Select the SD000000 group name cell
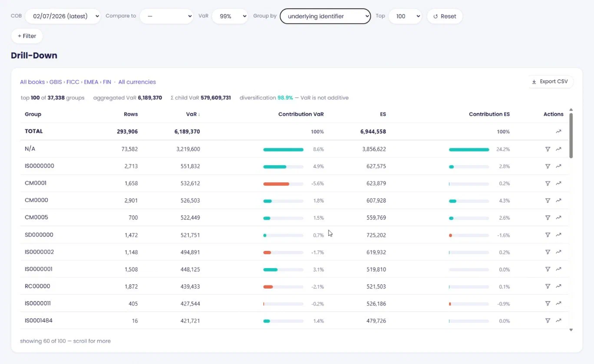This screenshot has width=594, height=364. click(x=39, y=235)
